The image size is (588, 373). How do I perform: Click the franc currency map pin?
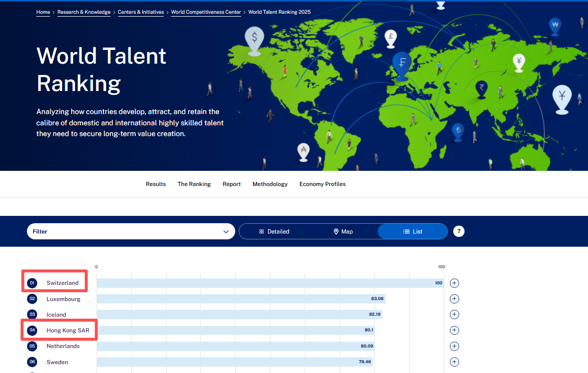coord(402,63)
